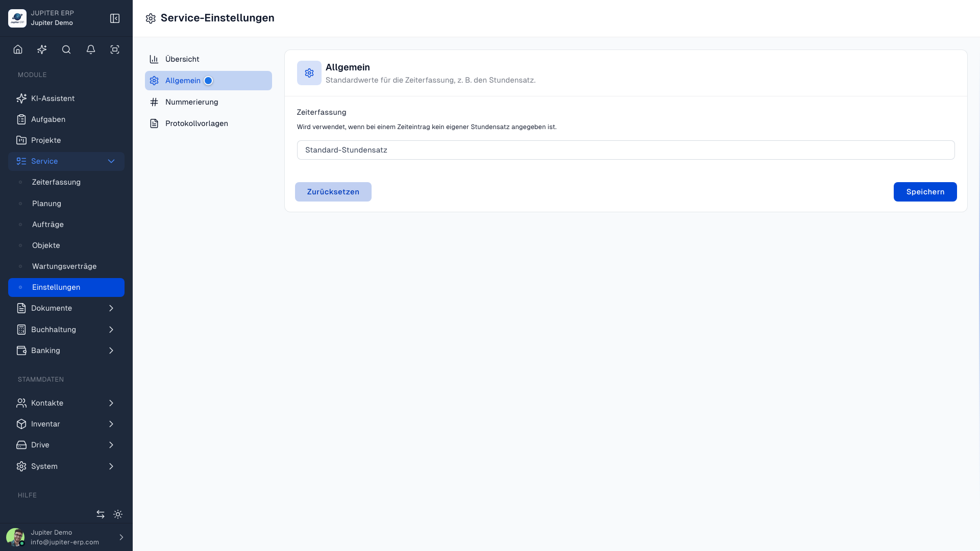Expand the Dokumente section
Screen dimensions: 980x551
[x=66, y=308]
